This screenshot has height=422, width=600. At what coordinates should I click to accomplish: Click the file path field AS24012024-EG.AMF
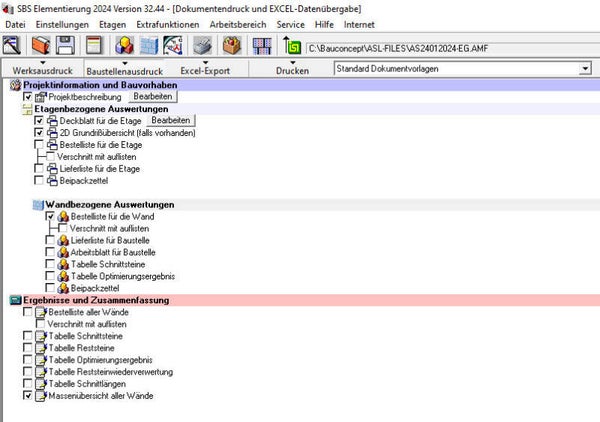click(x=452, y=49)
